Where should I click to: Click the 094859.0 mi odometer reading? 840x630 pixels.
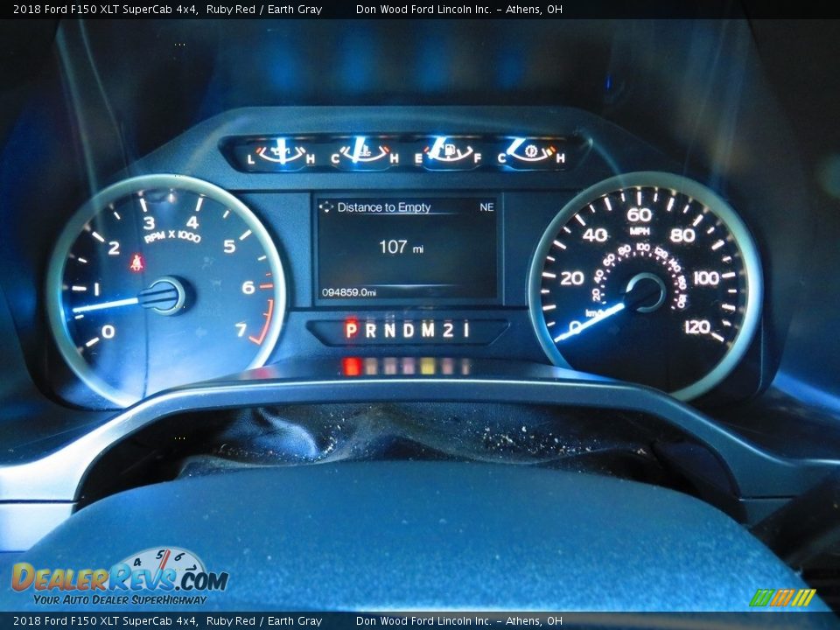(x=349, y=292)
